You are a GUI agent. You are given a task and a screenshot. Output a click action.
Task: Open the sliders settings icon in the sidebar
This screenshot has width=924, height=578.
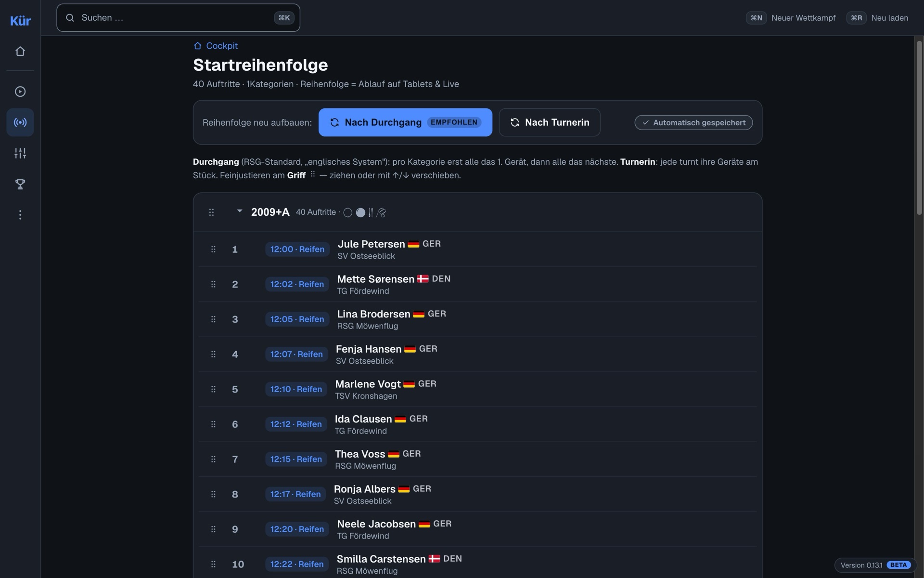20,153
